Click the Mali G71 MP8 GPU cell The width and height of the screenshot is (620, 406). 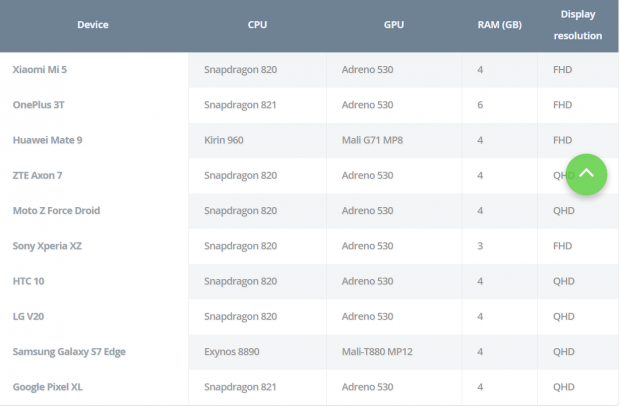pos(372,140)
